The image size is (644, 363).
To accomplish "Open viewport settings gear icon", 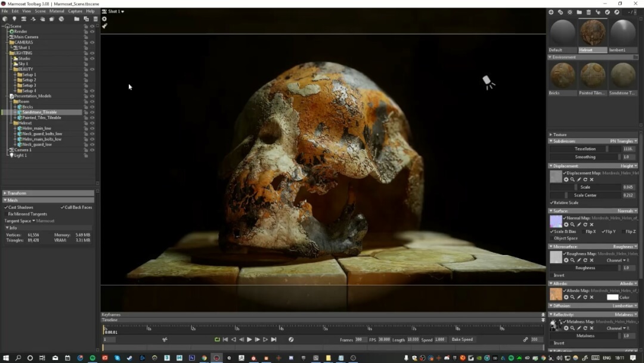I will pyautogui.click(x=104, y=19).
